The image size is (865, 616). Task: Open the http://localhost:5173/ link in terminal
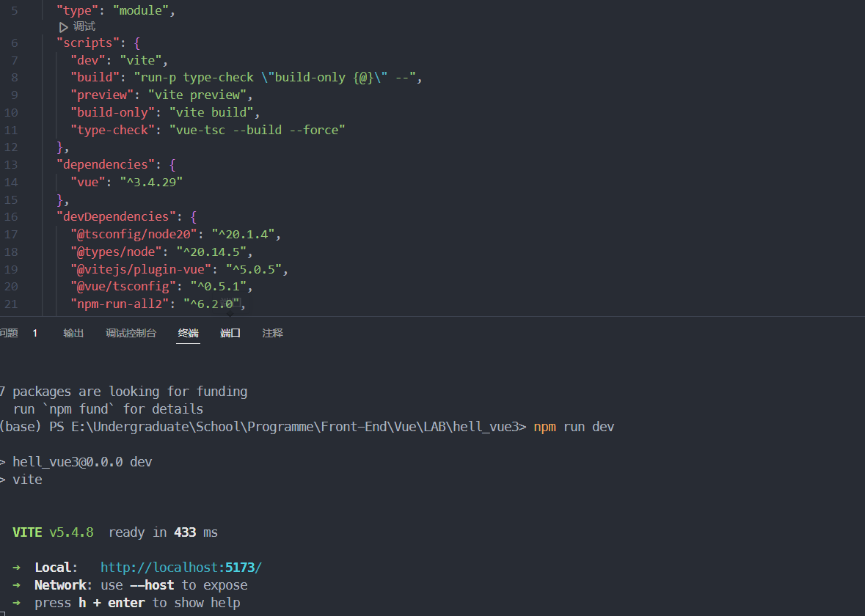(181, 568)
